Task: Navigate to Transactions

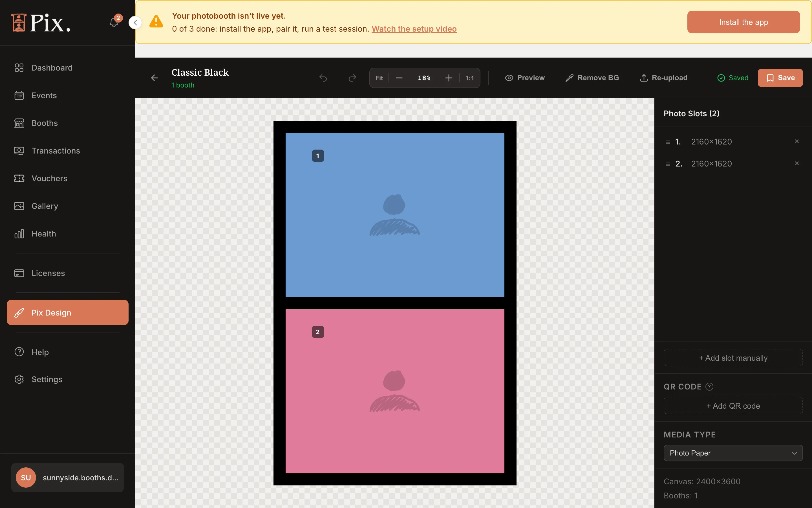Action: [x=67, y=151]
